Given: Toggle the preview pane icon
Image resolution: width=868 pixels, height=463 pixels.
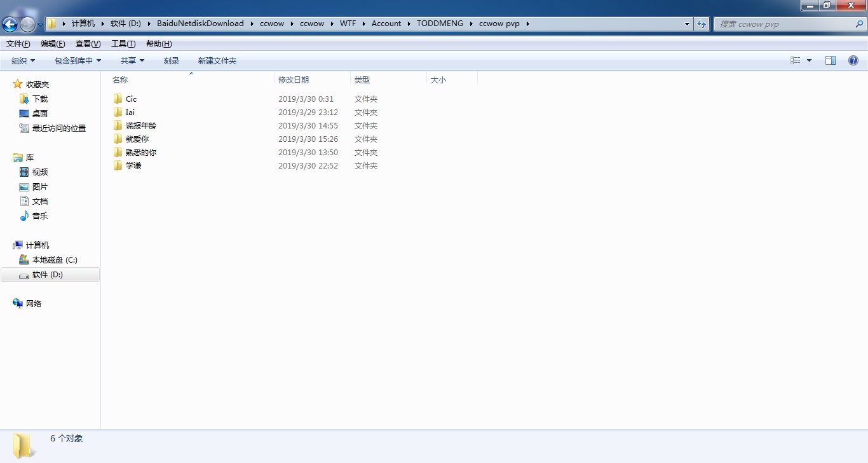Looking at the screenshot, I should pos(830,60).
